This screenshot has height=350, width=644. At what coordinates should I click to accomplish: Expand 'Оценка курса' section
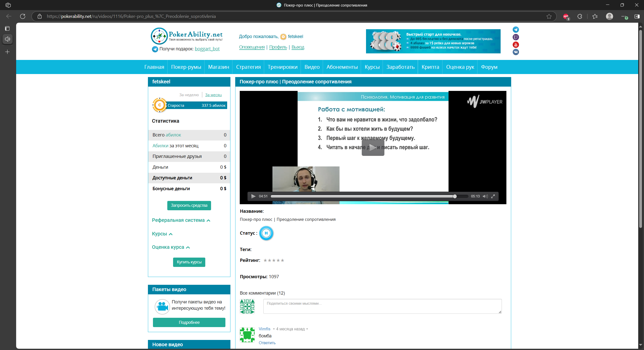(x=171, y=247)
